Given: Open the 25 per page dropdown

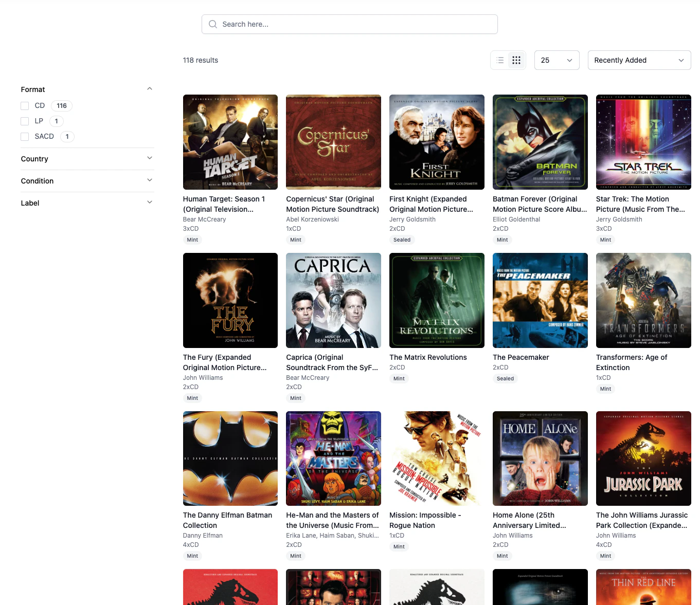Looking at the screenshot, I should (557, 60).
